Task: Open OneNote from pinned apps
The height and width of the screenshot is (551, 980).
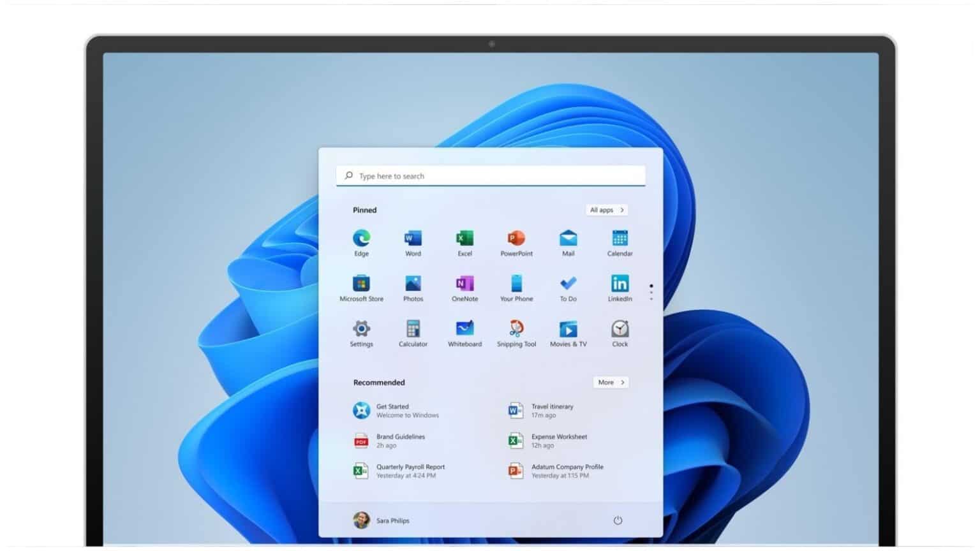Action: 464,288
